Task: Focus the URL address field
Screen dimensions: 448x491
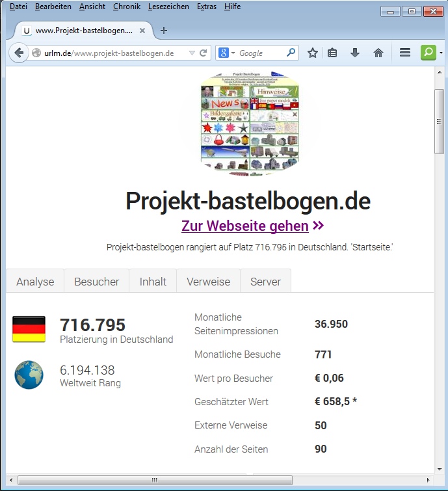Action: pos(109,53)
